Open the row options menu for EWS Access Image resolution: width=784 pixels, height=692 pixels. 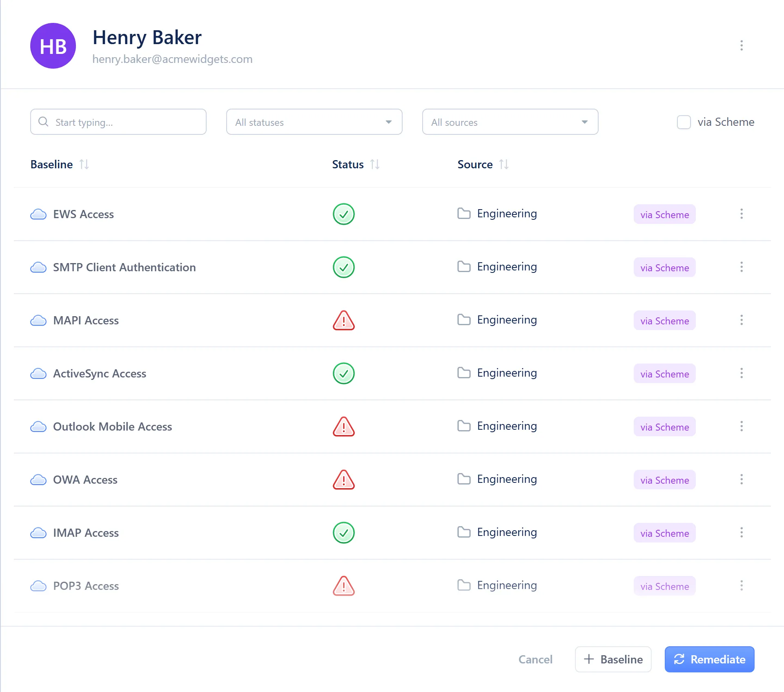(x=742, y=214)
